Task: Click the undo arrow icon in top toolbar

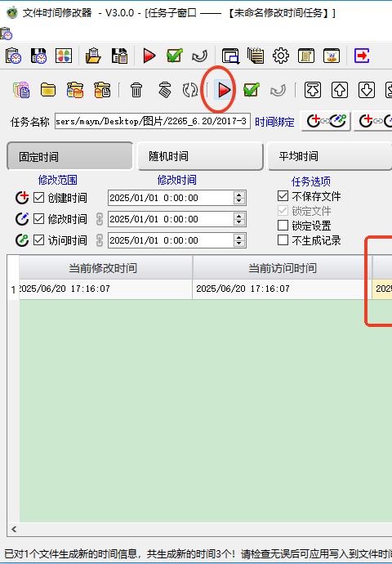Action: pyautogui.click(x=200, y=56)
